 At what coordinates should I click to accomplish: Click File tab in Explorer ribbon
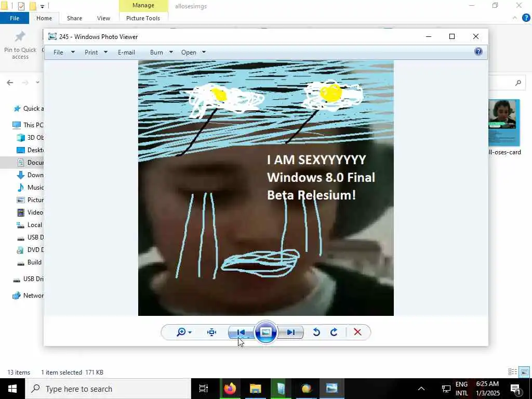15,18
